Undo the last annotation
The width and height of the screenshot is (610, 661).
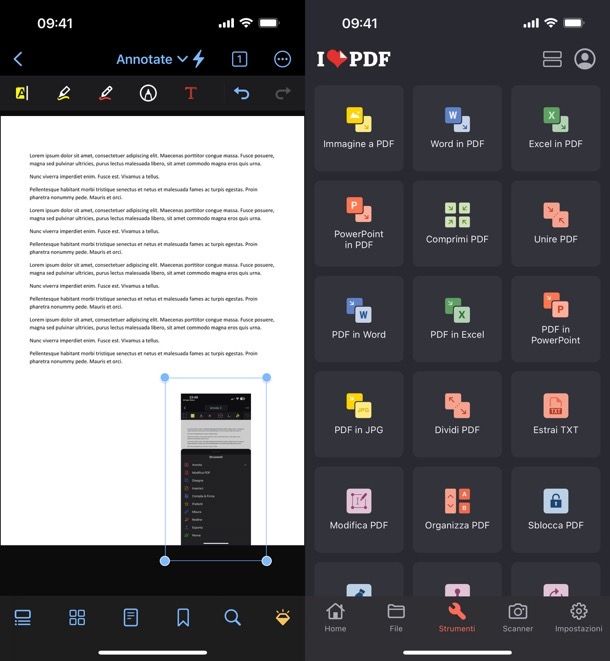coord(242,93)
